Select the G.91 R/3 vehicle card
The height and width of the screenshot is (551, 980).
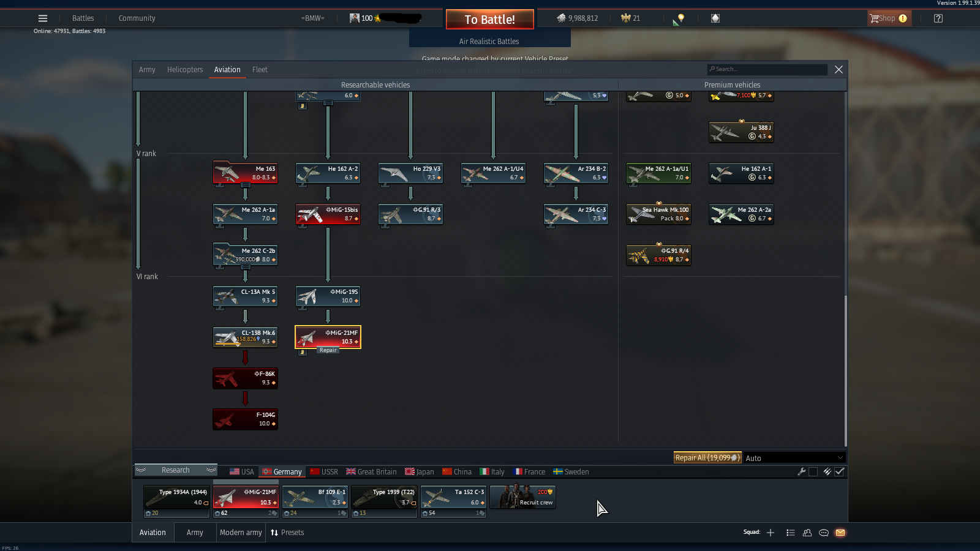point(410,214)
